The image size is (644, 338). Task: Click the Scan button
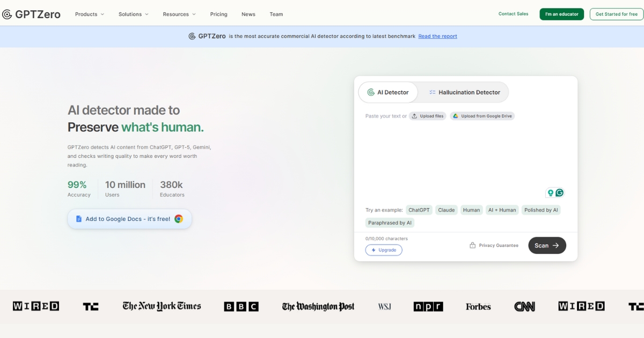(547, 245)
